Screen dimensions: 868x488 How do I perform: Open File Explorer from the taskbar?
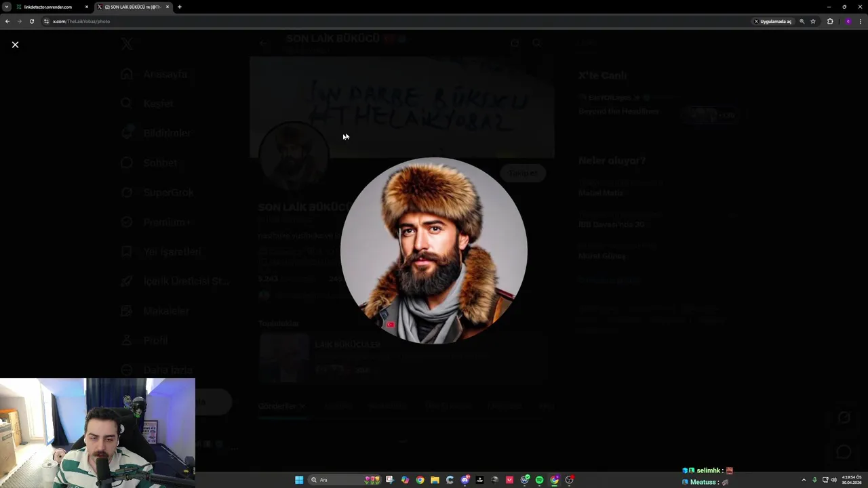click(435, 480)
